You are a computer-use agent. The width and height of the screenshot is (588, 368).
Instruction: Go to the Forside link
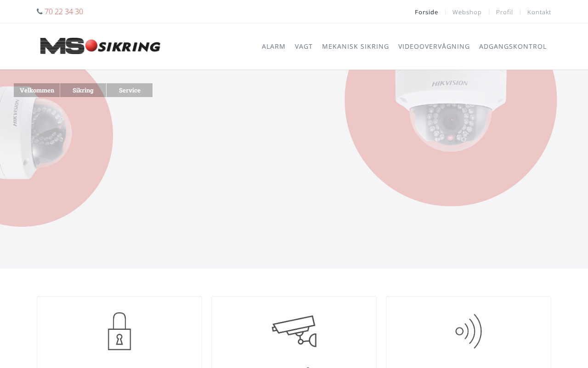[426, 12]
